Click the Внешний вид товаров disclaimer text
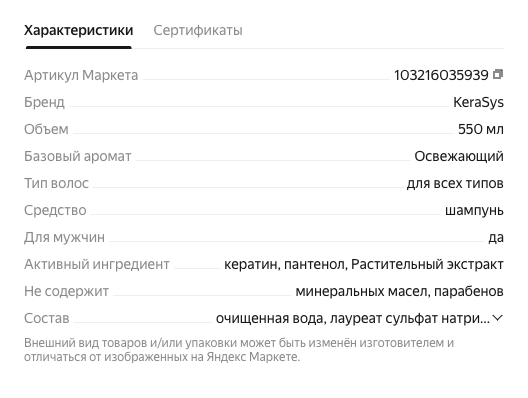The height and width of the screenshot is (398, 528). tap(239, 350)
